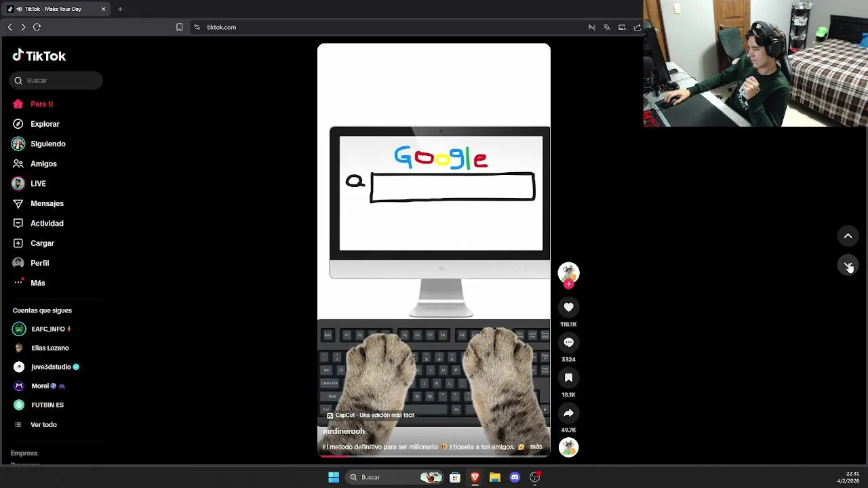The width and height of the screenshot is (868, 488).
Task: Click the tiktok.com address bar
Action: click(x=221, y=27)
